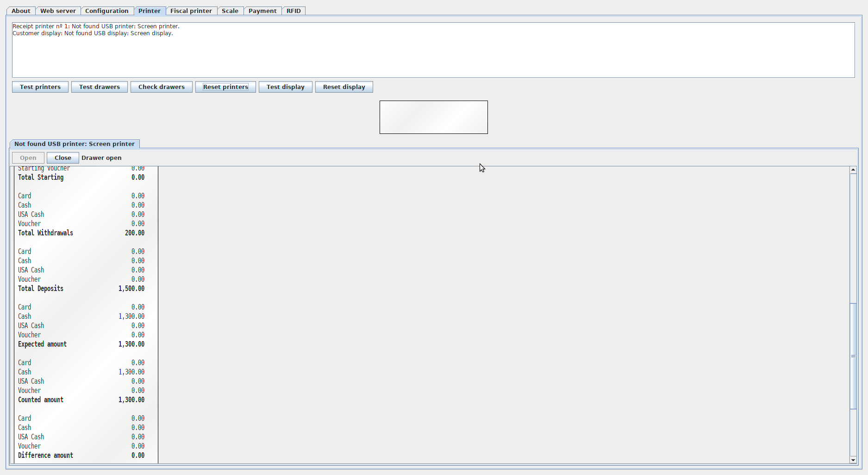Click the Test drawers button

point(100,87)
